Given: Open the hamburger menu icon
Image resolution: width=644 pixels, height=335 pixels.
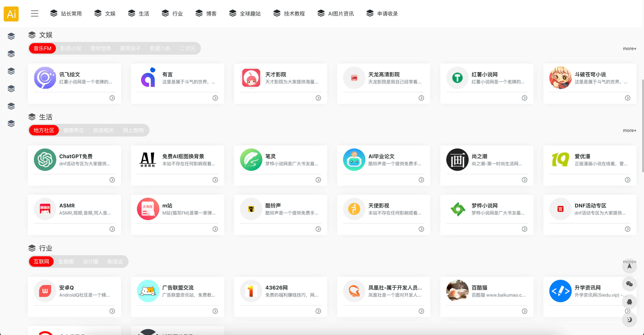Looking at the screenshot, I should tap(34, 14).
